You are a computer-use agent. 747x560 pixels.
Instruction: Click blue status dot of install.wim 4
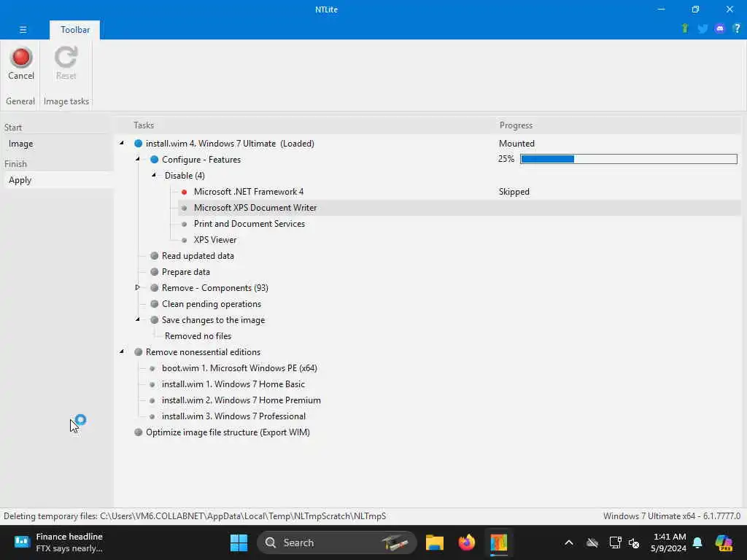tap(138, 144)
